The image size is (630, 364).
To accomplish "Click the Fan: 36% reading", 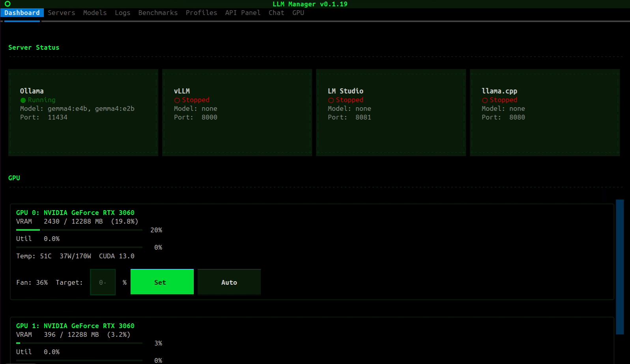I will [32, 282].
